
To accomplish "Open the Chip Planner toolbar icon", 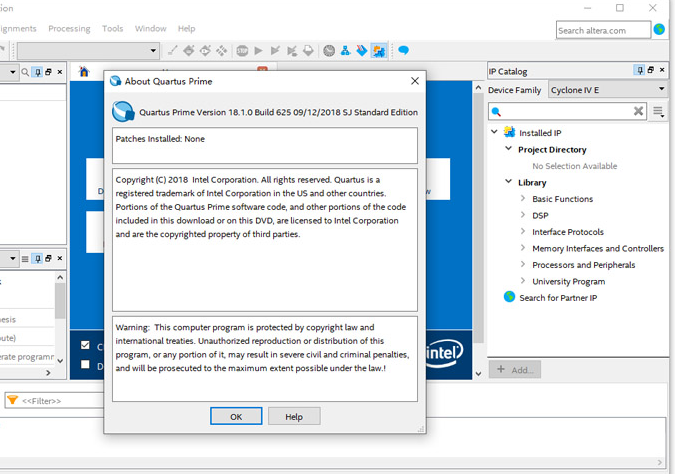I will (x=222, y=51).
